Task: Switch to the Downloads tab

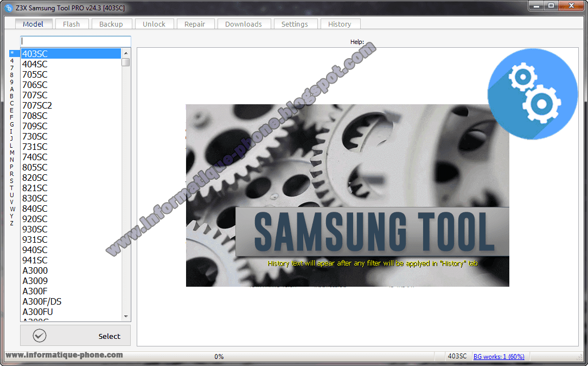Action: [244, 24]
